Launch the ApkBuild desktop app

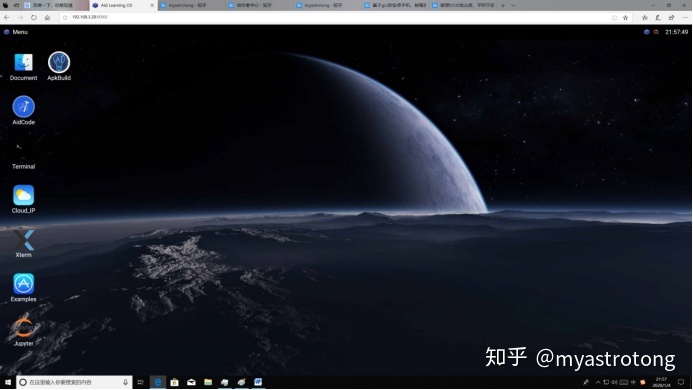pyautogui.click(x=59, y=66)
